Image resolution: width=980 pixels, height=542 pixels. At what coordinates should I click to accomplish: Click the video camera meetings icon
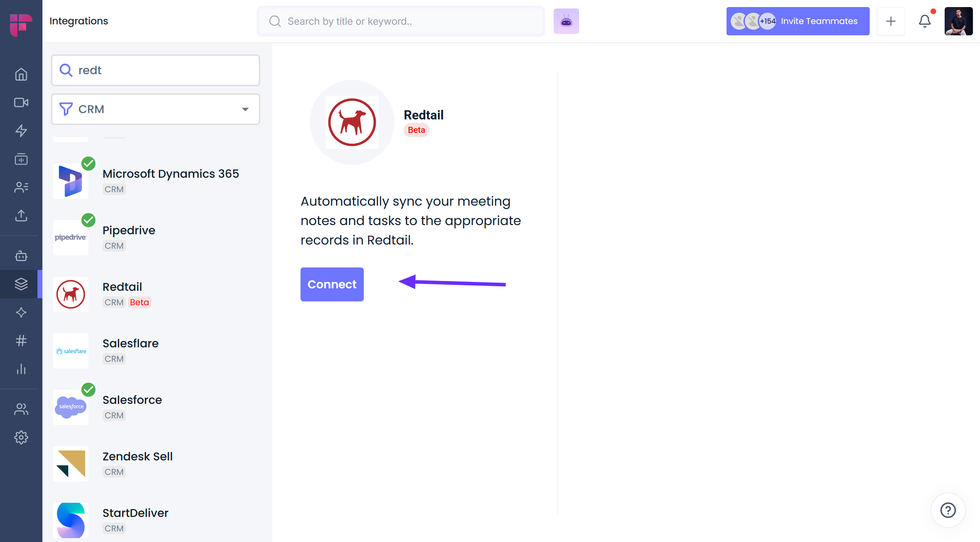pyautogui.click(x=21, y=102)
